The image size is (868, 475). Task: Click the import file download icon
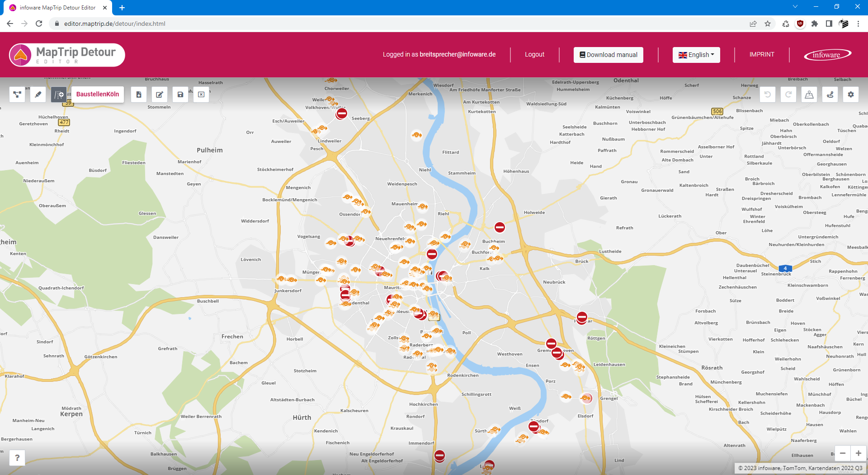pos(139,95)
